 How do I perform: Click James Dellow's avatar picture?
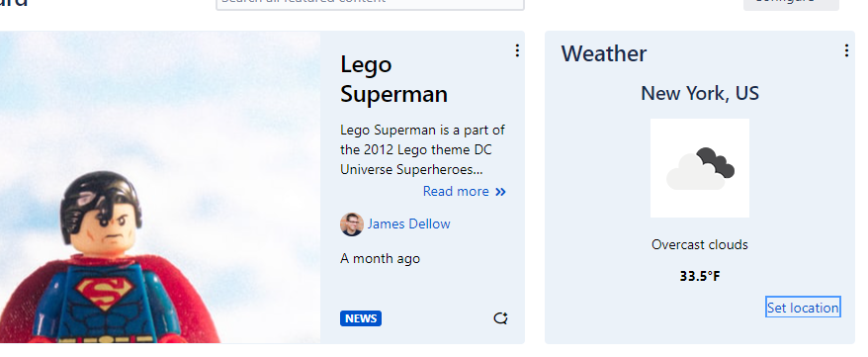[352, 224]
